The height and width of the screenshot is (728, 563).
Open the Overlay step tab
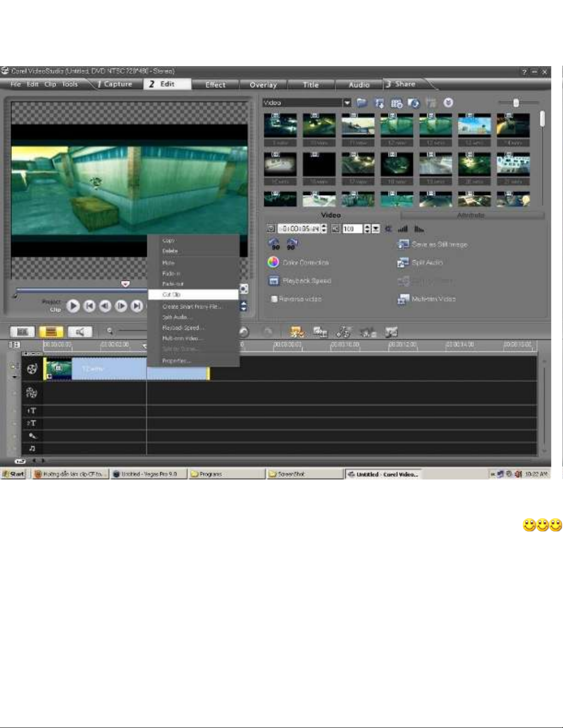tap(263, 85)
